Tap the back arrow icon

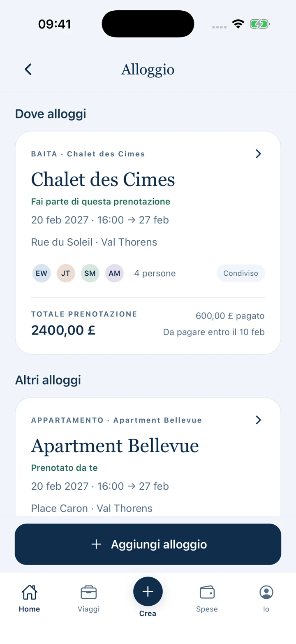click(x=28, y=69)
